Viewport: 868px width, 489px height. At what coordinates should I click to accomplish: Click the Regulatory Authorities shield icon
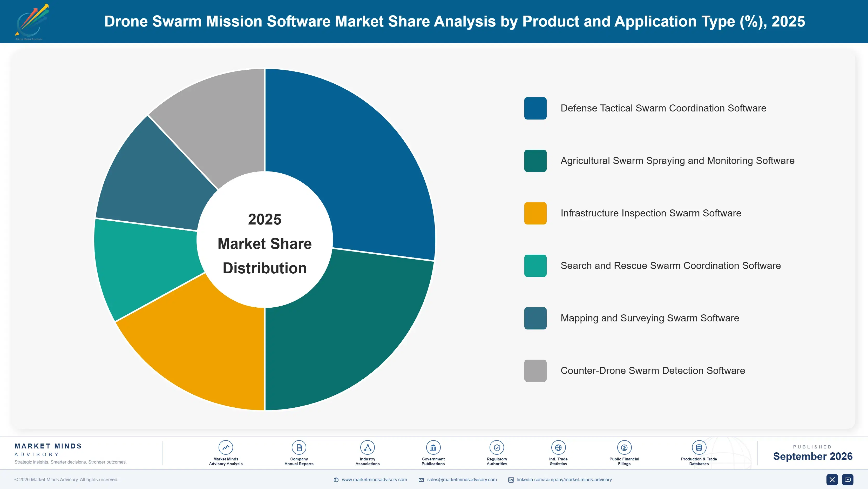tap(497, 447)
